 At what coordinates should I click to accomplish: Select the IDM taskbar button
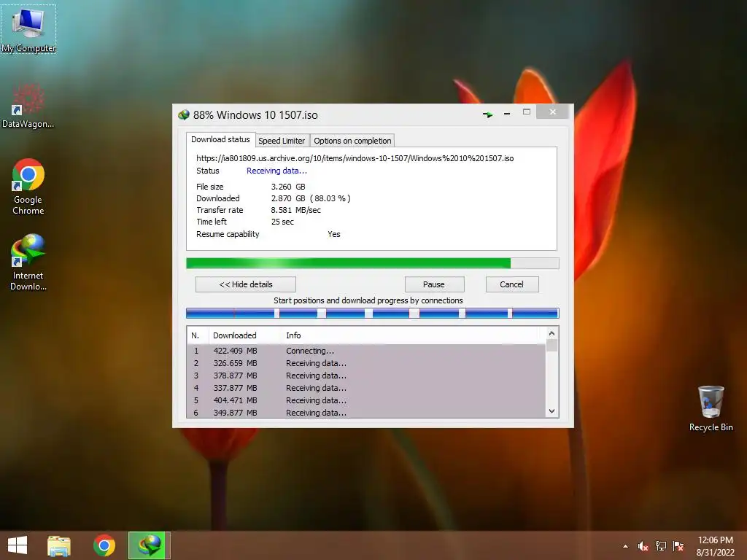(x=149, y=545)
